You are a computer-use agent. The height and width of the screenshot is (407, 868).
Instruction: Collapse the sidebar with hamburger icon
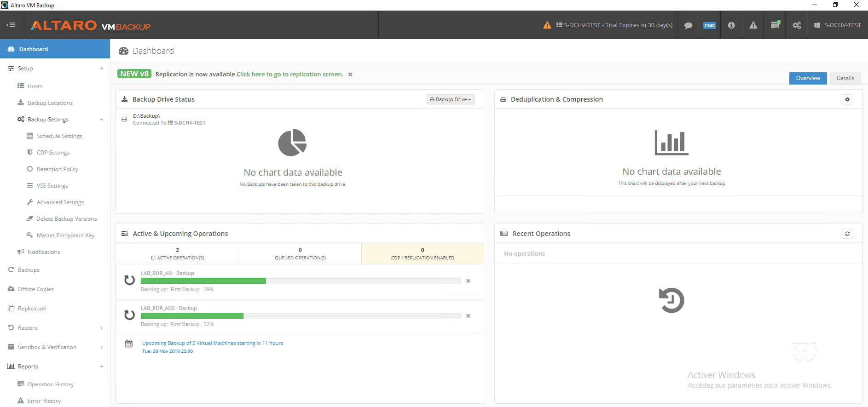[x=12, y=25]
